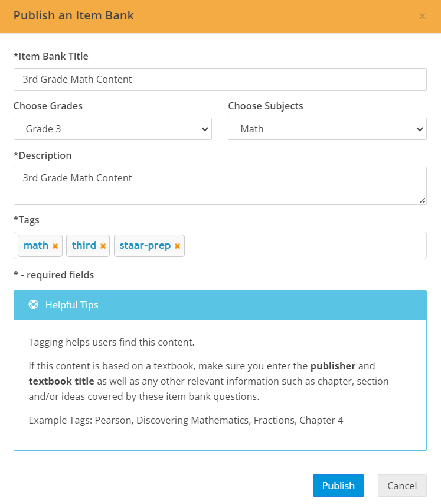Select the staar-prep tag label

point(145,246)
